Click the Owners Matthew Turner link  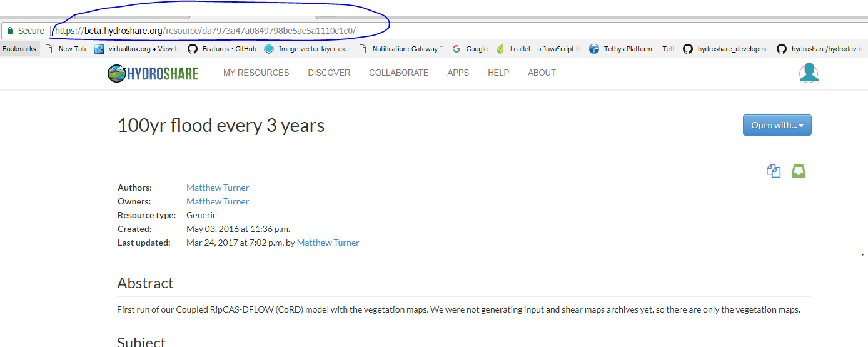point(218,201)
